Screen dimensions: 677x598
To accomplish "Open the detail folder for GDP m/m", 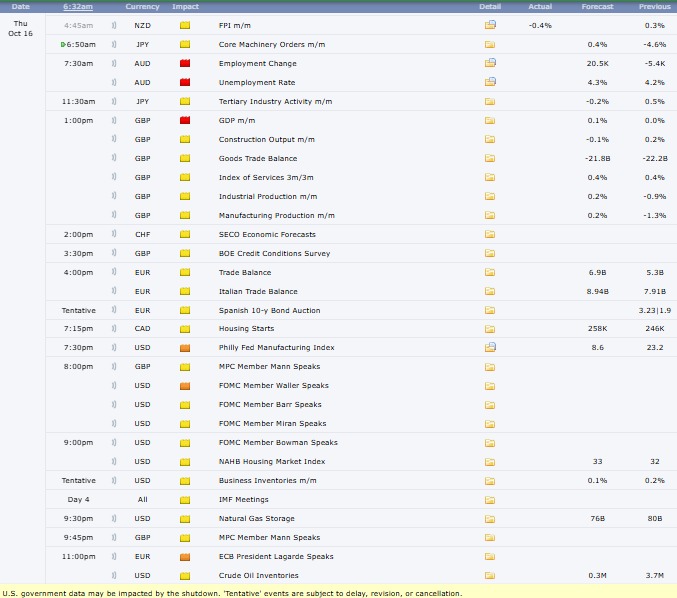I will coord(490,120).
